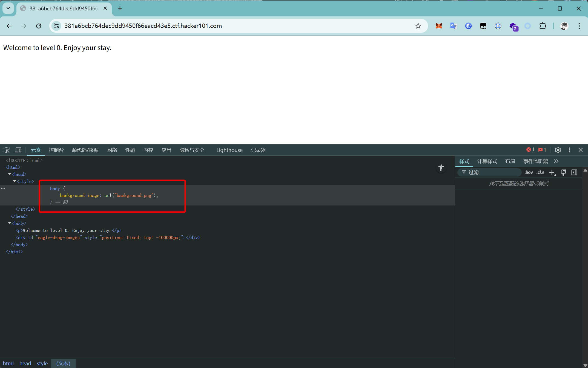
Task: Toggle the :hov element state panel
Action: pyautogui.click(x=528, y=172)
